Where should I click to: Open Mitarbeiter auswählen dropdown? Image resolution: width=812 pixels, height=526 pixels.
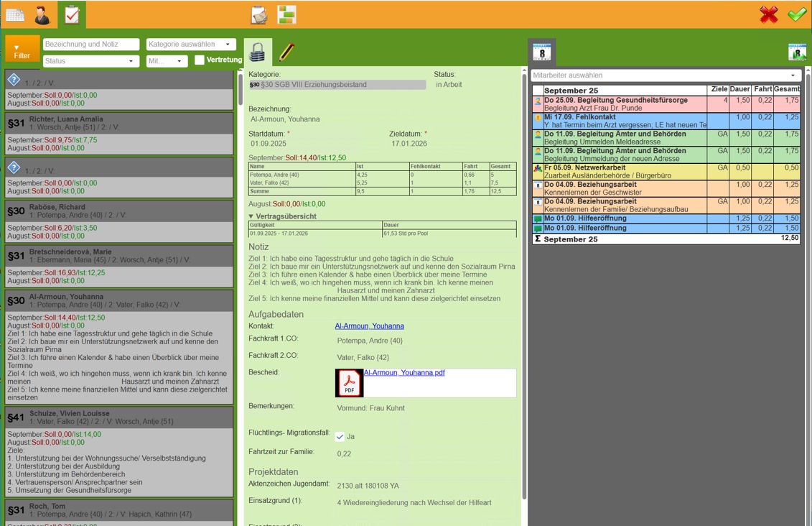pos(666,75)
